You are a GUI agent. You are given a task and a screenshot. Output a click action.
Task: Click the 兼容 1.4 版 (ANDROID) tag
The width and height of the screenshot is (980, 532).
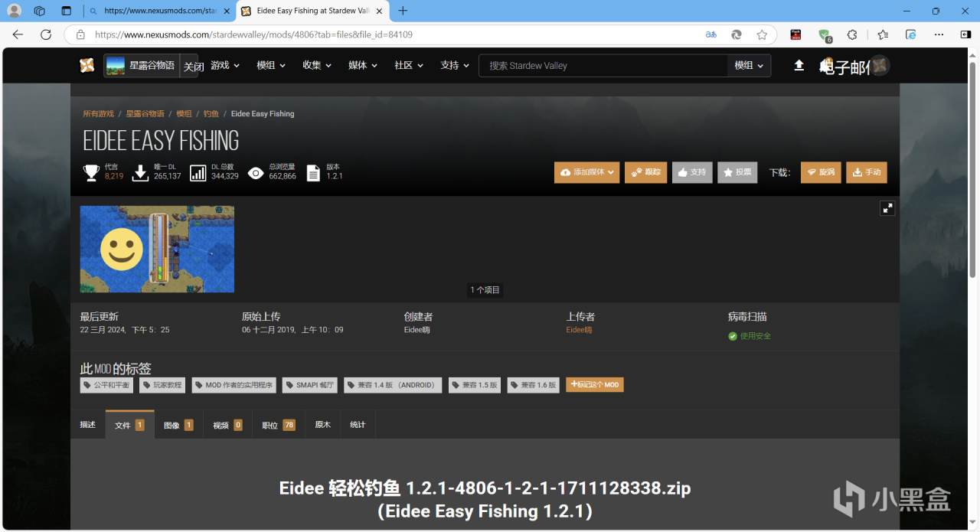pyautogui.click(x=393, y=385)
